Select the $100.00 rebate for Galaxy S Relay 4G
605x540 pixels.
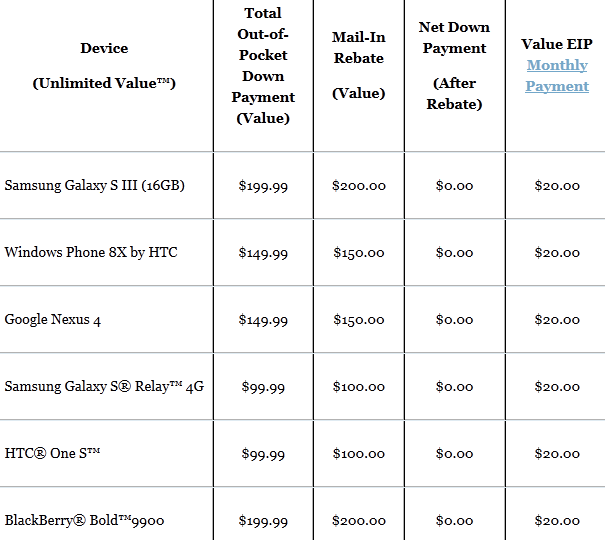[358, 386]
